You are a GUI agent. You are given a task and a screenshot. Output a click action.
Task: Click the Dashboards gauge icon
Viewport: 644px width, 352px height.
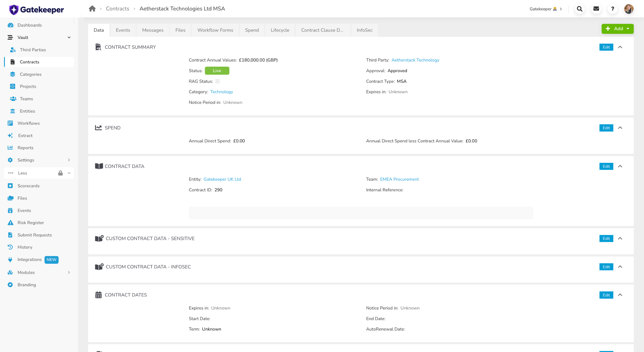point(10,25)
